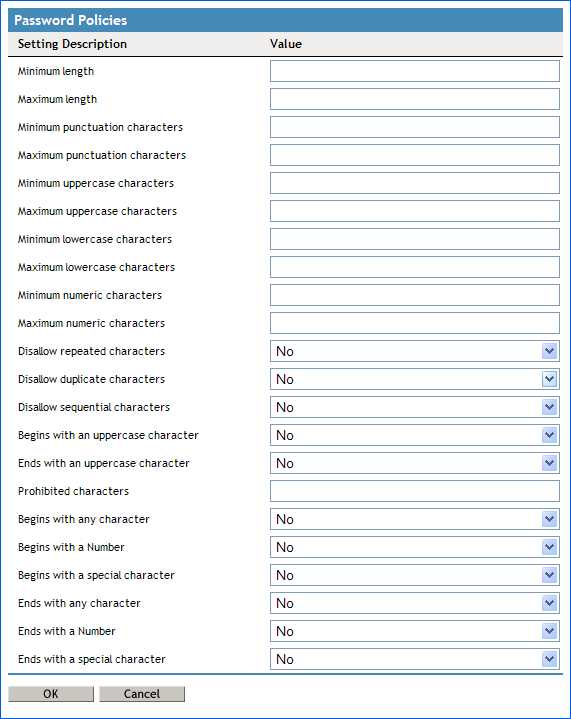571x719 pixels.
Task: Click the Minimum length input field
Action: click(415, 71)
